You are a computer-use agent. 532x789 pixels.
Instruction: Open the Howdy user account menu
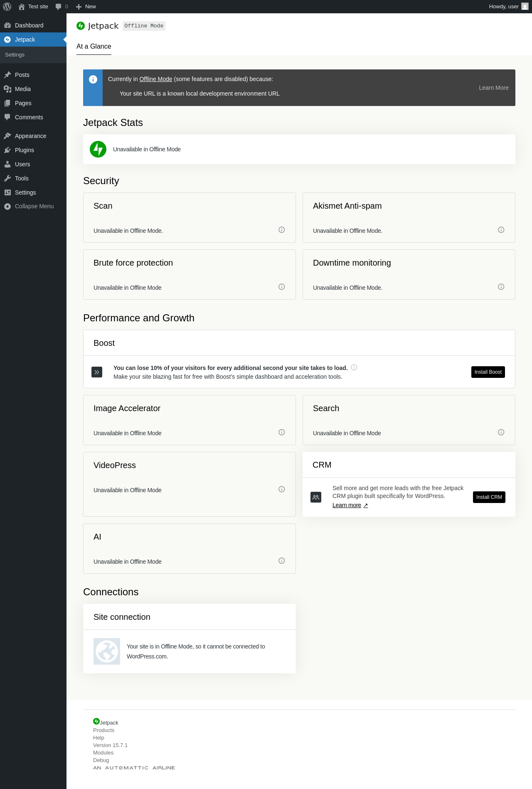pyautogui.click(x=508, y=7)
